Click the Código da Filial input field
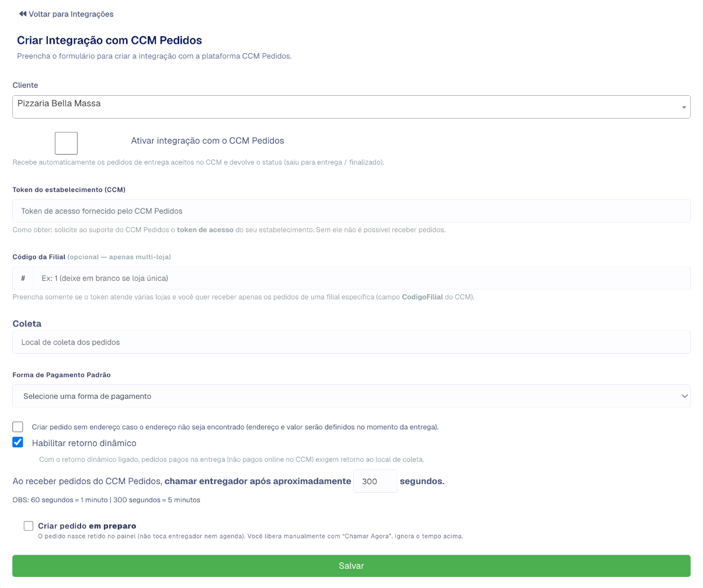Image resolution: width=703 pixels, height=588 pixels. tap(361, 278)
